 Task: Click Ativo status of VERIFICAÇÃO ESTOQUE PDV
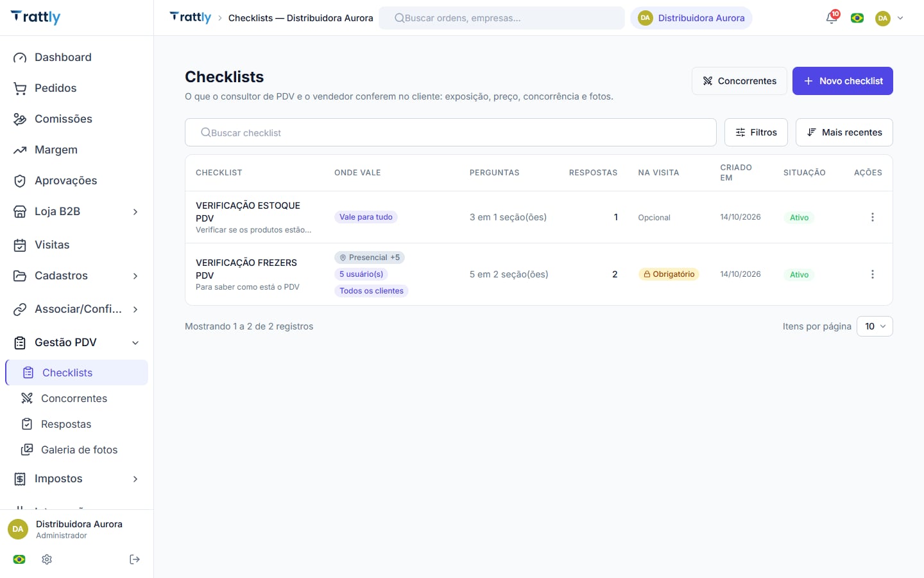(x=799, y=218)
